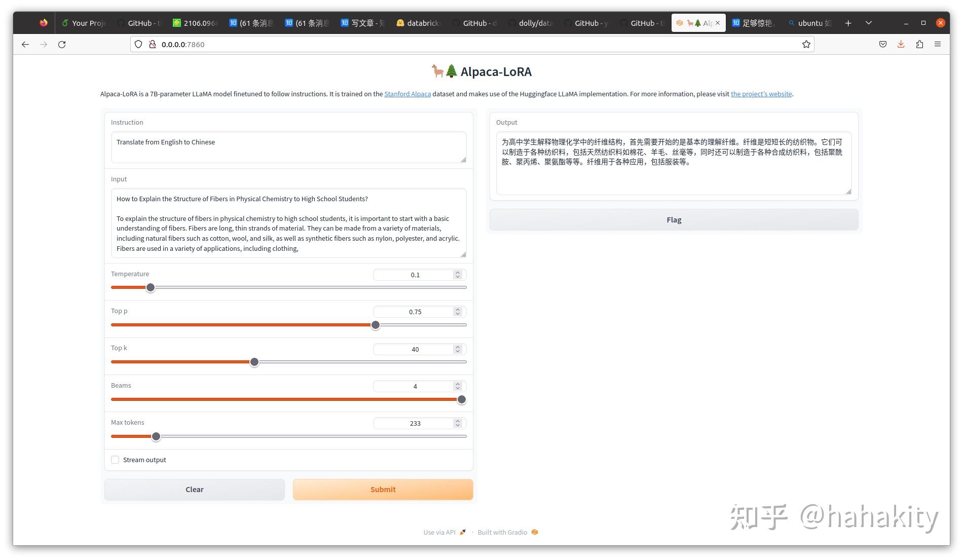Open the project's website link

pos(761,94)
